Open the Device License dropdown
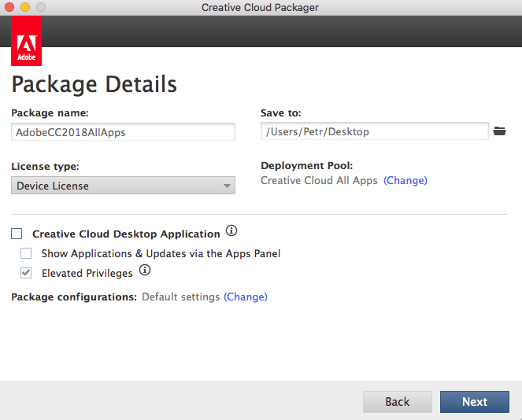Image resolution: width=522 pixels, height=420 pixels. click(123, 186)
